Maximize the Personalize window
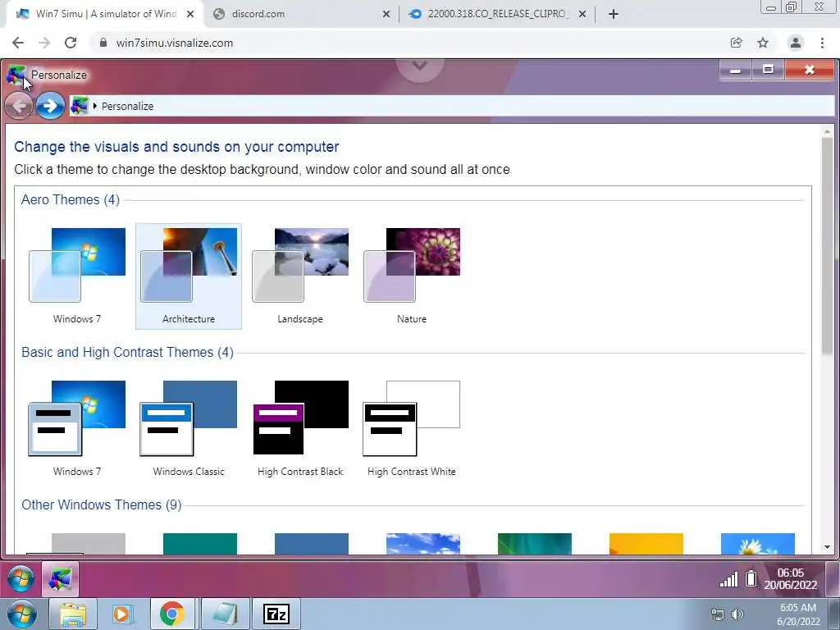840x630 pixels. pos(768,70)
